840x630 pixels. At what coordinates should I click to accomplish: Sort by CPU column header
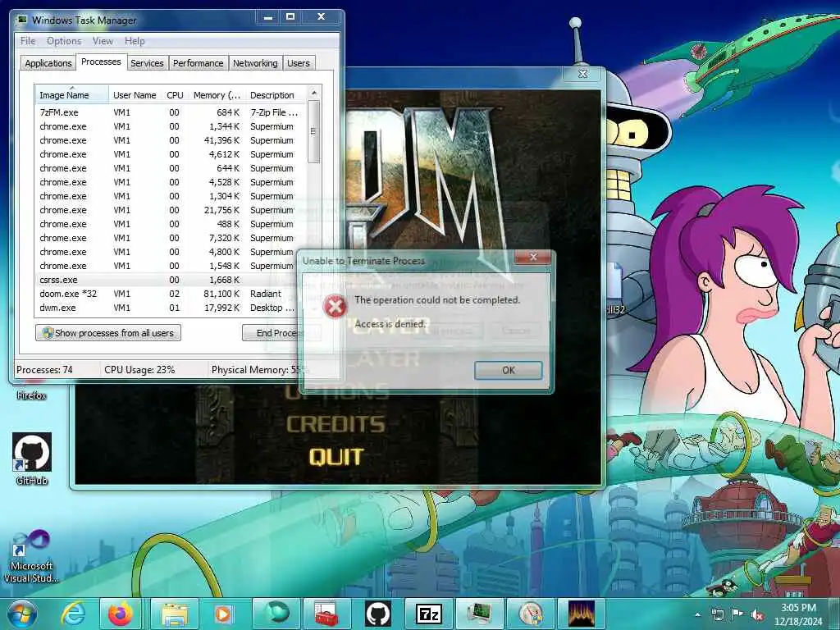click(x=175, y=95)
